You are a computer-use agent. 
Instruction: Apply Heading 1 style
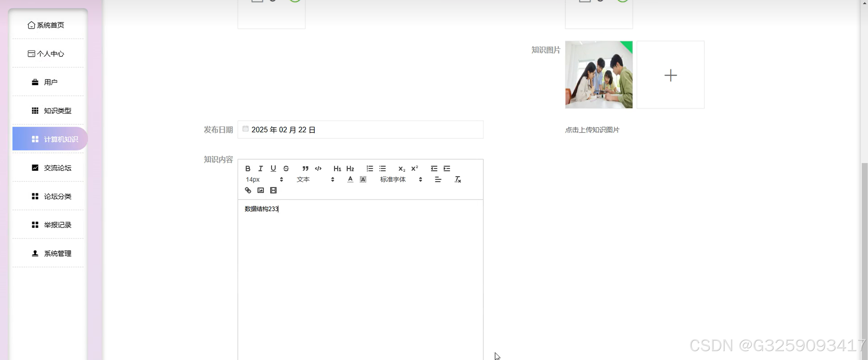[x=337, y=168]
